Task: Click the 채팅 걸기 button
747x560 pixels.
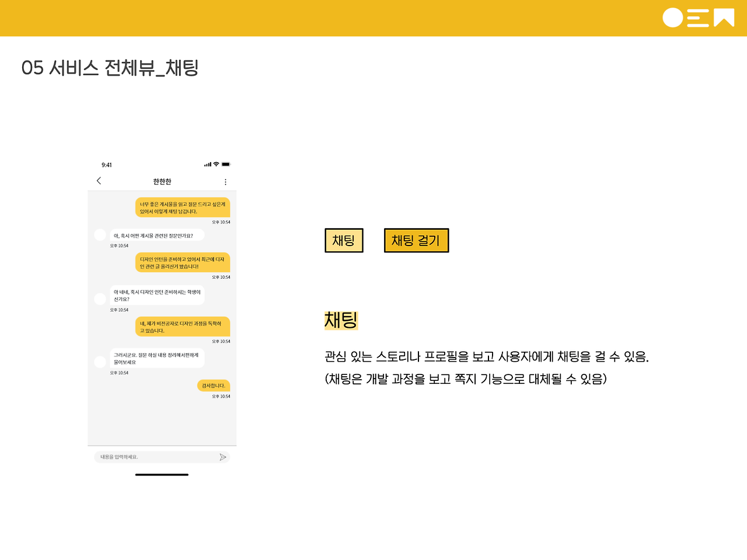Action: (x=416, y=240)
